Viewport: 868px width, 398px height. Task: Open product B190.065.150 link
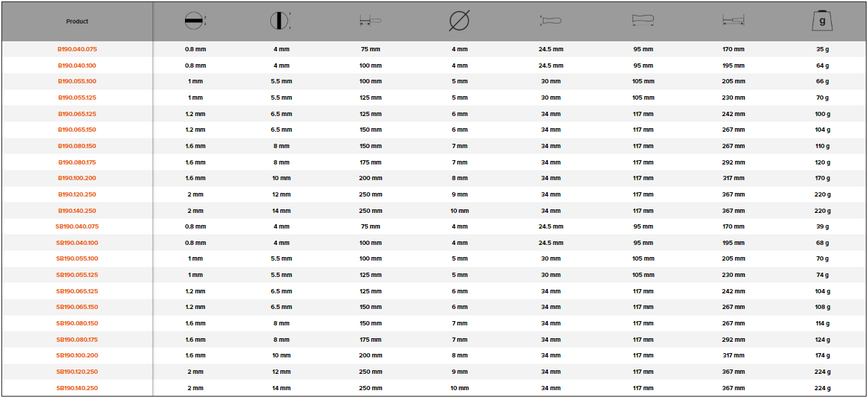(x=77, y=130)
